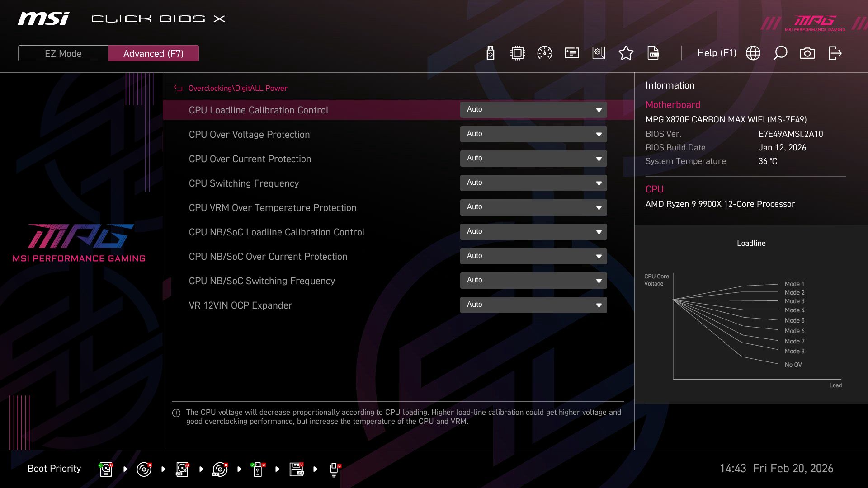Viewport: 868px width, 488px height.
Task: Switch to EZ Mode tab
Action: click(x=63, y=53)
